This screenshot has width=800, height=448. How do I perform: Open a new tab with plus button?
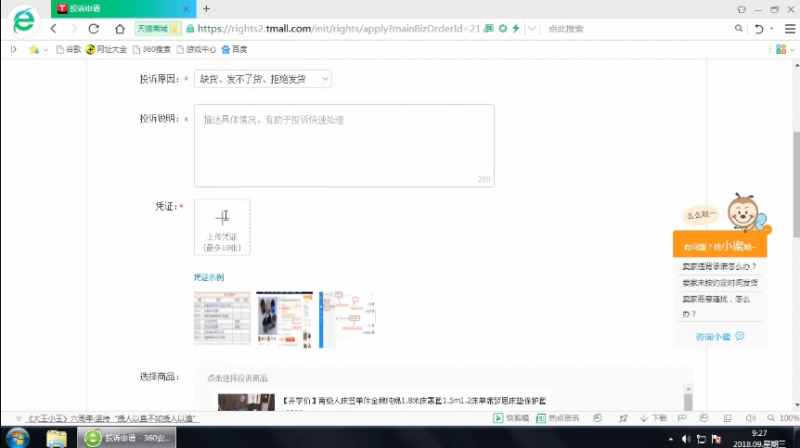(x=206, y=9)
